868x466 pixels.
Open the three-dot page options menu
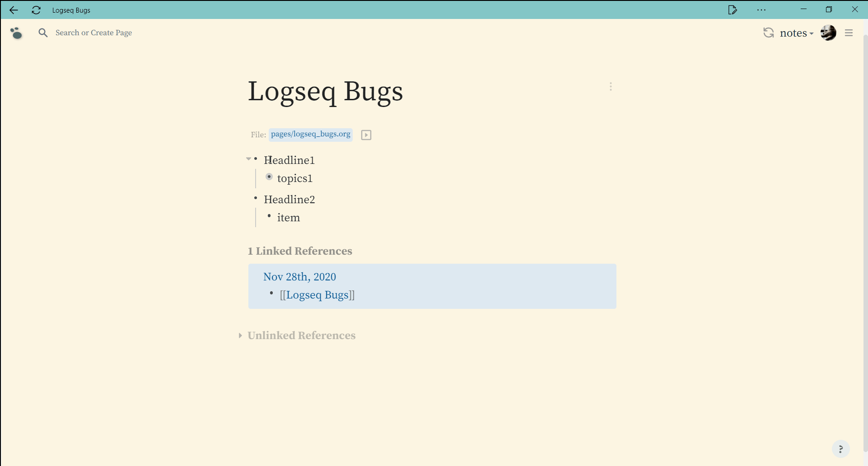pyautogui.click(x=611, y=86)
